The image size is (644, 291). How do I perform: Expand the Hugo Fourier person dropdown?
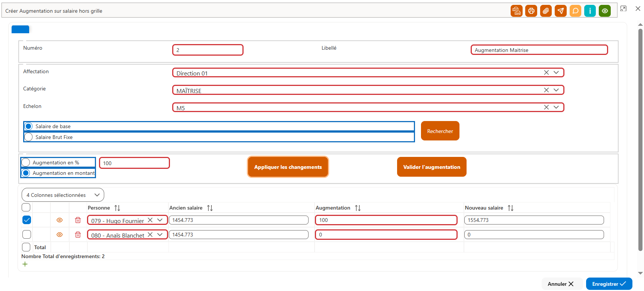[x=160, y=220]
